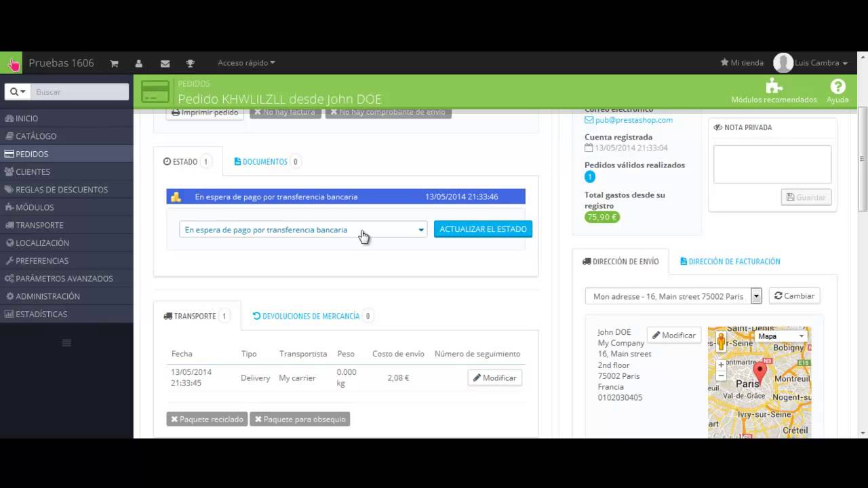Click Cambiar address button
The height and width of the screenshot is (488, 868).
tap(794, 296)
